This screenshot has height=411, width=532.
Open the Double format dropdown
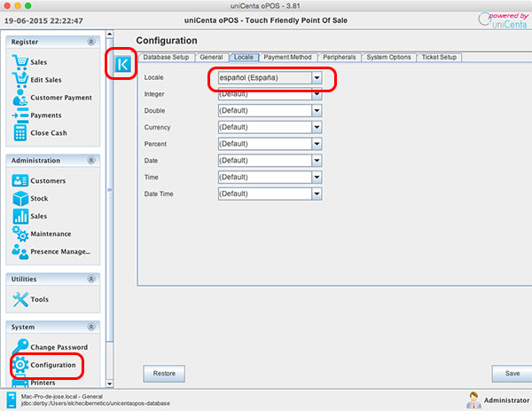pyautogui.click(x=270, y=110)
